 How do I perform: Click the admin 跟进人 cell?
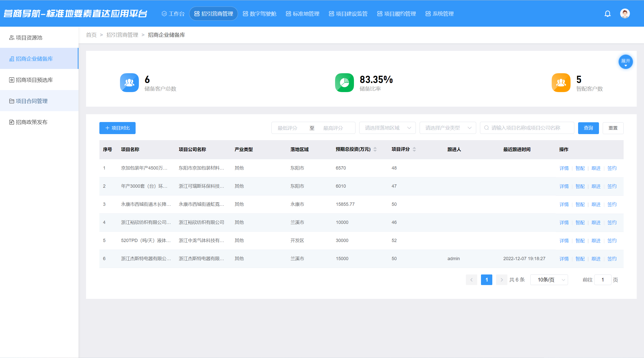click(454, 259)
